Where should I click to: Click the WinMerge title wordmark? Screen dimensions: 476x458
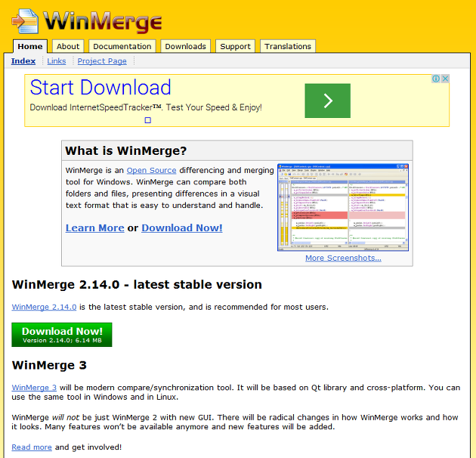click(102, 22)
